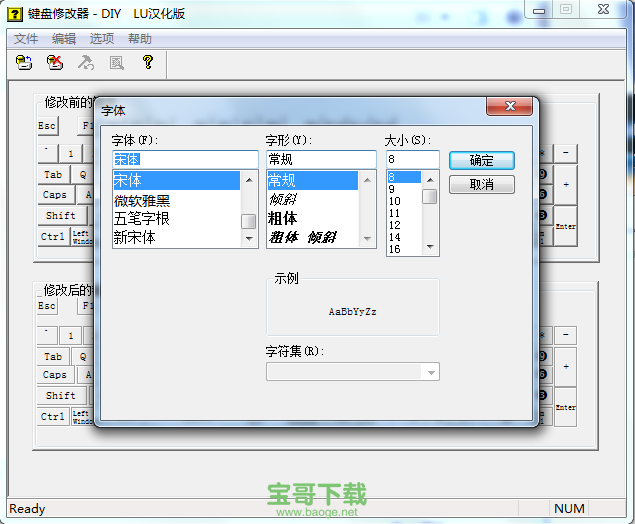Image resolution: width=635 pixels, height=524 pixels.
Task: Click the grayed view-layout toolbar icon
Action: (x=117, y=63)
